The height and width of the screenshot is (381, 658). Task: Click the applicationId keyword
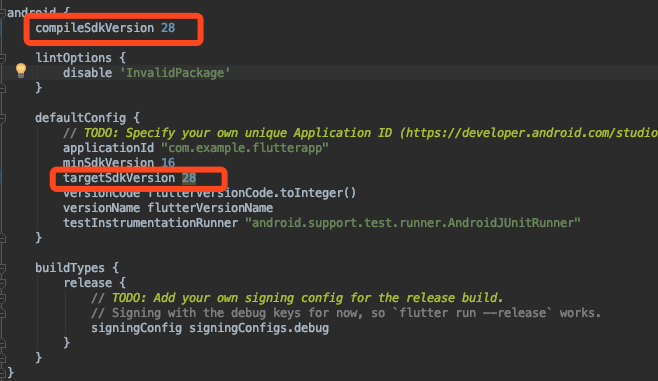click(108, 148)
